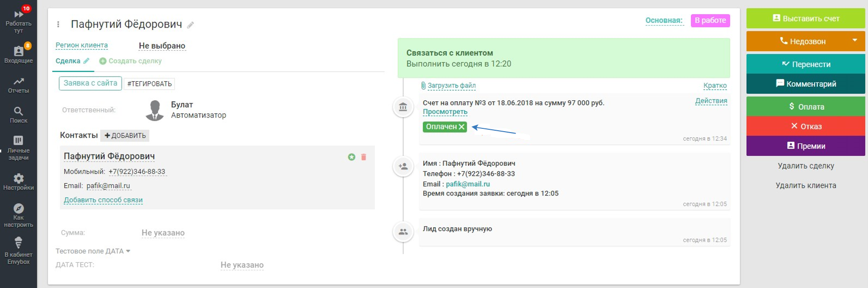868x288 pixels.
Task: Remove 'Оплачен' status via its X
Action: pos(462,126)
